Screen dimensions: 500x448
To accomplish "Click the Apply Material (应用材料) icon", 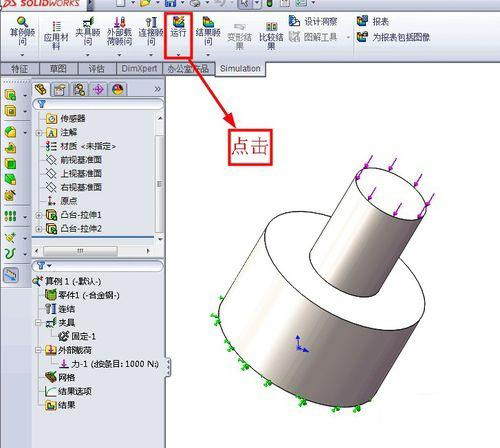I will coord(56,35).
